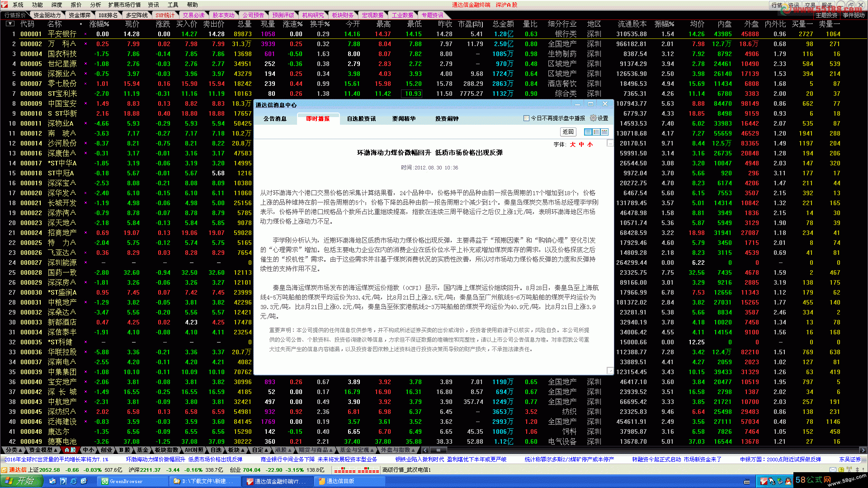Viewport: 868px width, 488px height.
Task: Select the DDE排名 toolbar tab
Action: coord(108,15)
